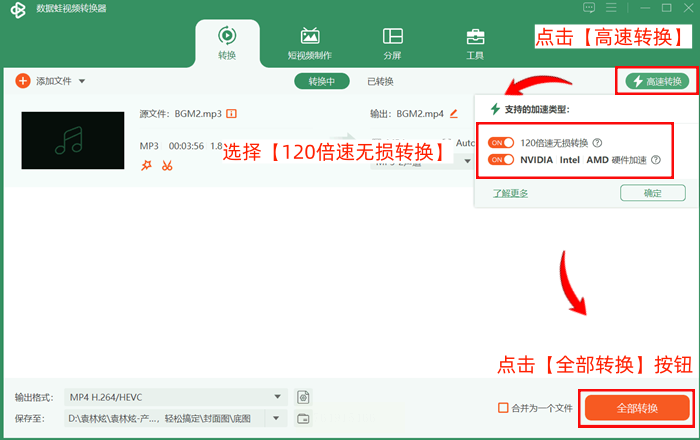Click help icon beside 120倍速无损转换
Screen dimensions: 700x440
tap(597, 143)
